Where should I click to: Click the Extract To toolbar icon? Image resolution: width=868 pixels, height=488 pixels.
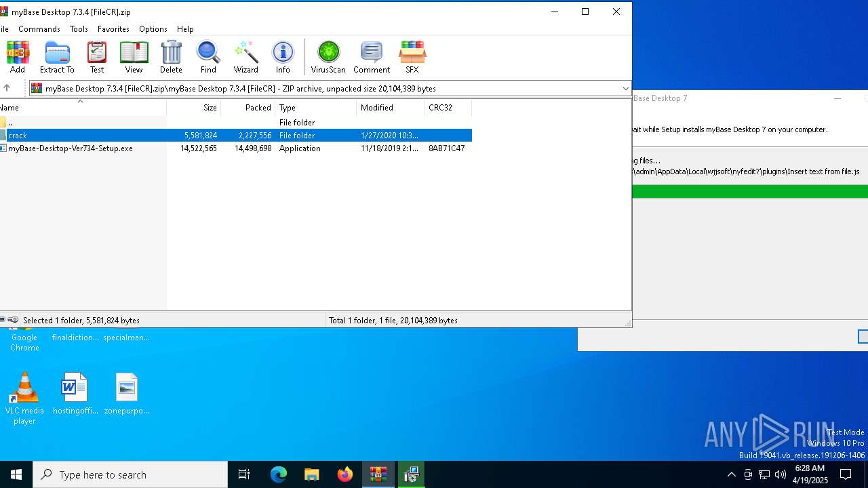(57, 57)
